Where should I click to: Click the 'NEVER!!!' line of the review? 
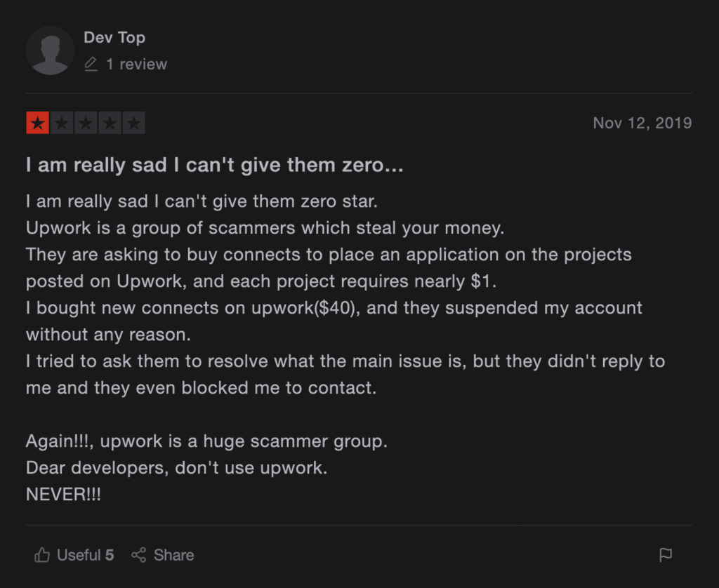(x=63, y=494)
